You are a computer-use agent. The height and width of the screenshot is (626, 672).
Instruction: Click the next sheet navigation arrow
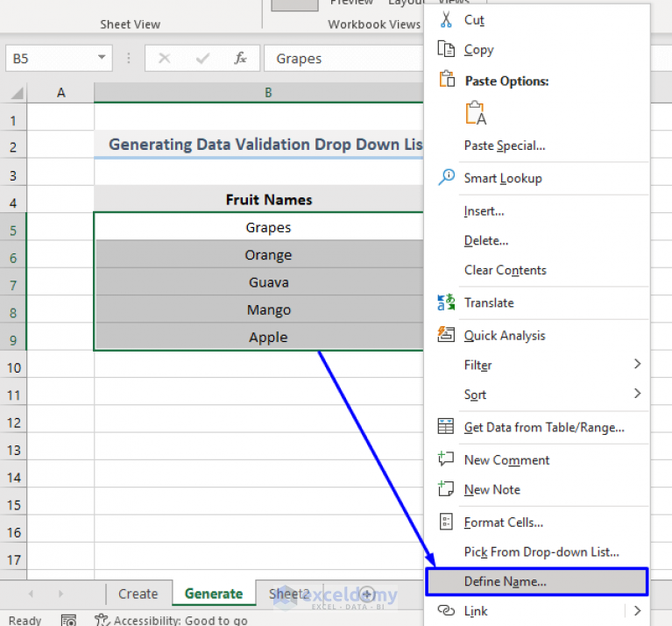click(60, 594)
